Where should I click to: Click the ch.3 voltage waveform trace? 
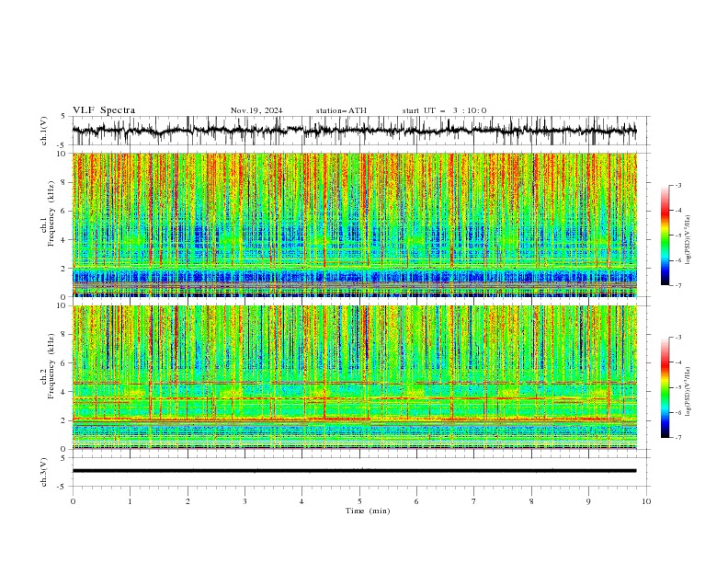(354, 471)
